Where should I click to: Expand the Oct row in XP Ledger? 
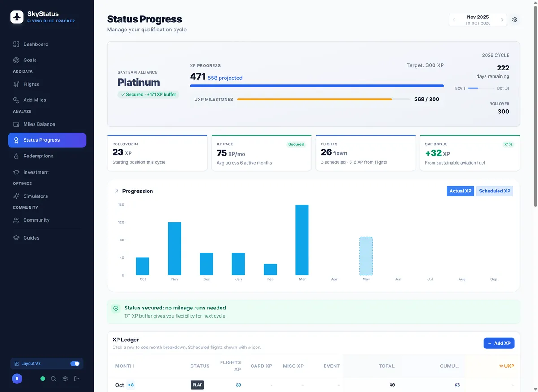(x=119, y=385)
